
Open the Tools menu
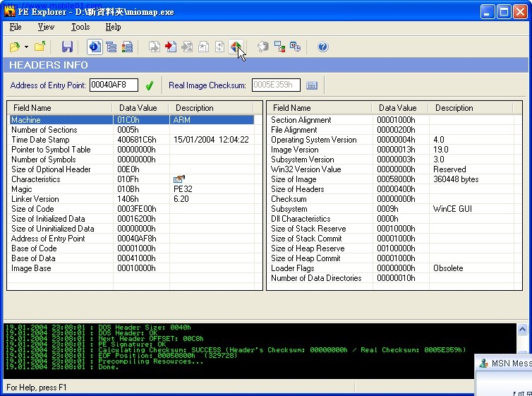click(x=80, y=27)
